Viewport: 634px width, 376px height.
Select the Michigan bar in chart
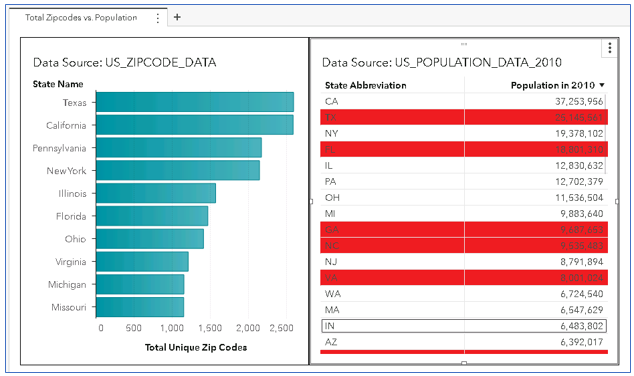140,284
